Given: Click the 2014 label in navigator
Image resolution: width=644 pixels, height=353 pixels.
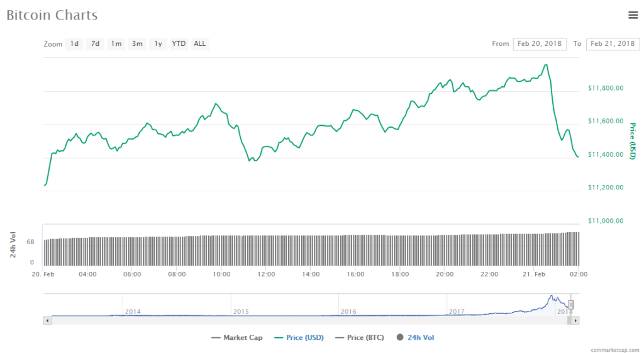Looking at the screenshot, I should pos(133,311).
